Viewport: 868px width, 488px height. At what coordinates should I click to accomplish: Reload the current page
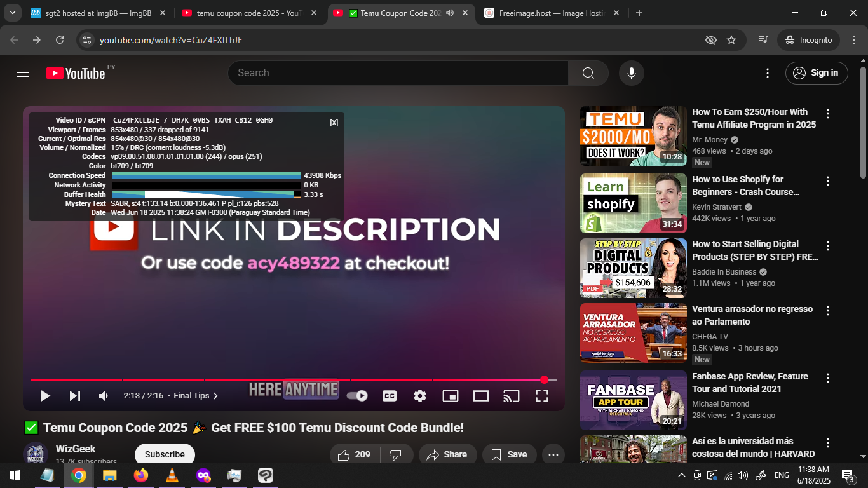(x=60, y=40)
